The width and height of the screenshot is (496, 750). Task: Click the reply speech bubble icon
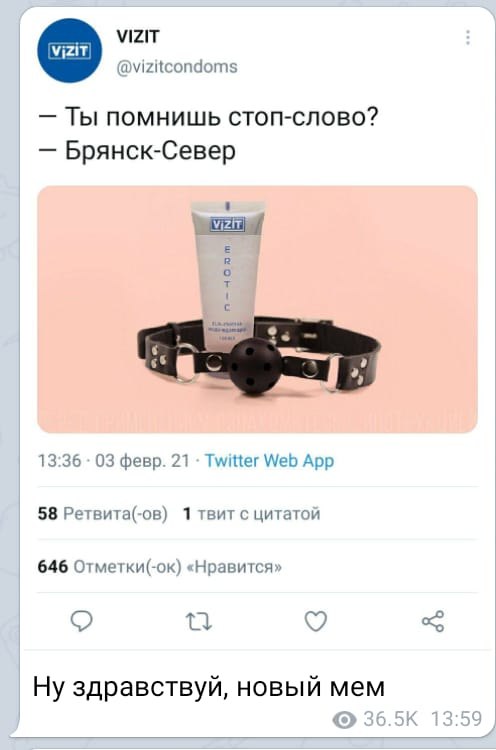tap(81, 621)
